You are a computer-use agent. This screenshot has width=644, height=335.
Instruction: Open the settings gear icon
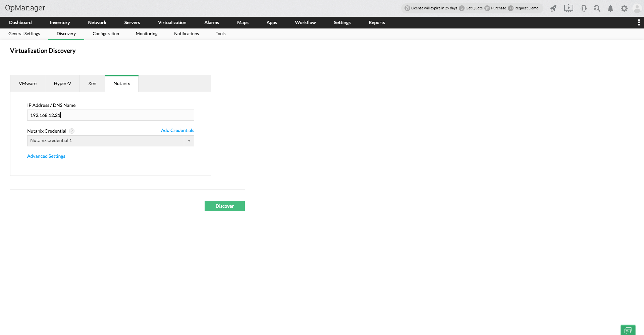pyautogui.click(x=624, y=8)
